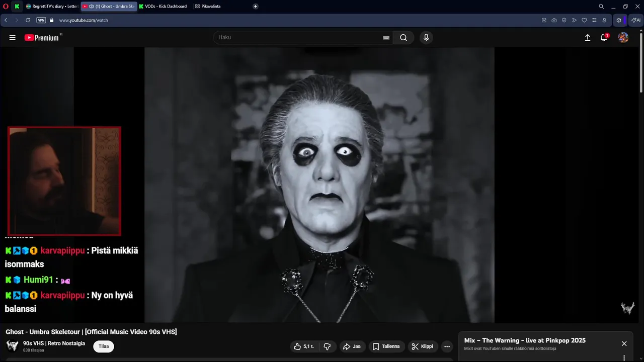The width and height of the screenshot is (644, 362).
Task: Open the extensions cube icon
Action: point(619,20)
